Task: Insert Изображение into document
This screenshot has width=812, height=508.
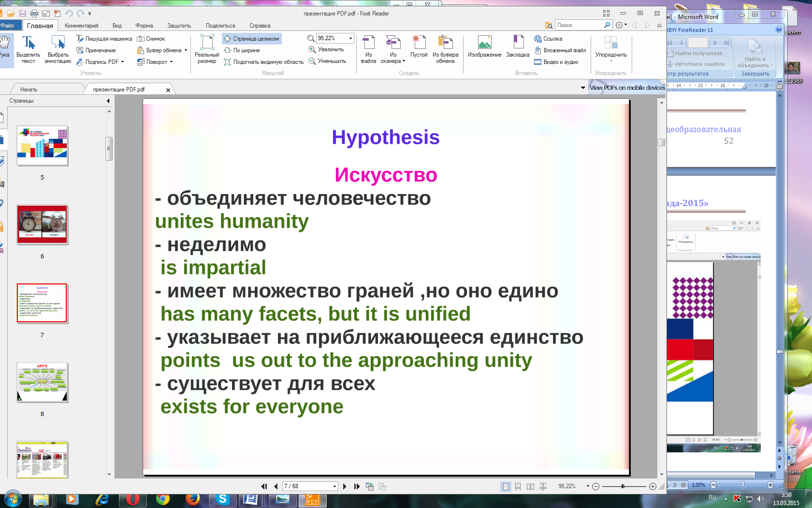Action: click(x=484, y=47)
